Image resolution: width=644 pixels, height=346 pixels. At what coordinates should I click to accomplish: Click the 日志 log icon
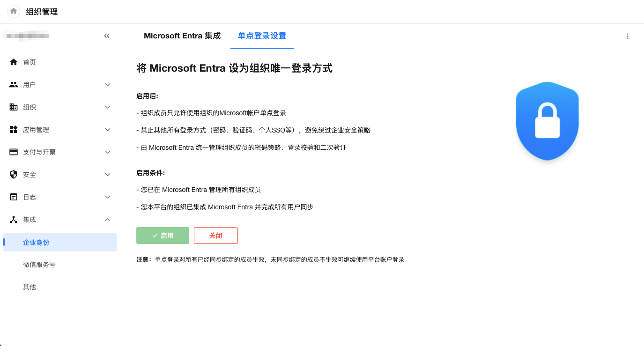14,197
